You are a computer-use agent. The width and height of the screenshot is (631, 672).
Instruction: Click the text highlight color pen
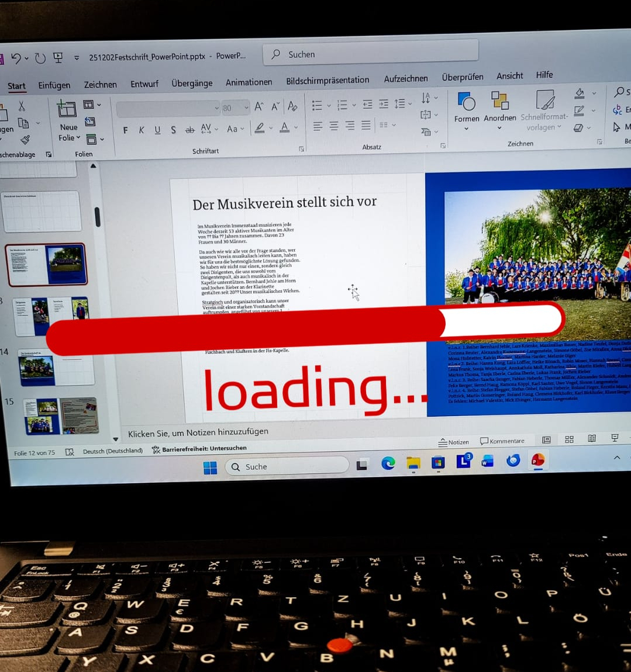[x=260, y=128]
